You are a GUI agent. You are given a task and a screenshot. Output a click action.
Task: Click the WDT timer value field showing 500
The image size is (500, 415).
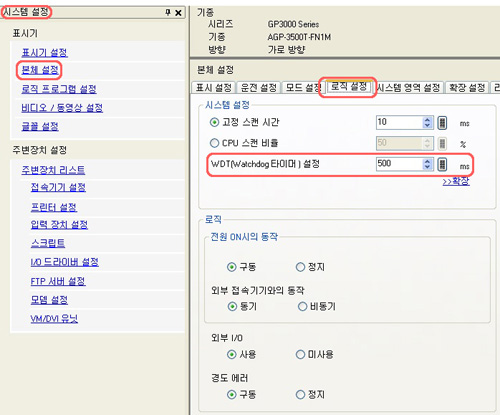pos(400,164)
